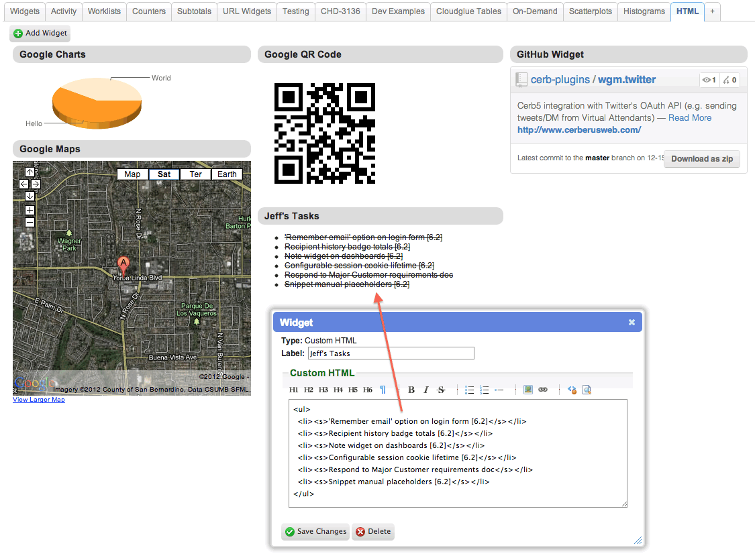The image size is (755, 560).
Task: Switch map to Sat view
Action: (164, 174)
